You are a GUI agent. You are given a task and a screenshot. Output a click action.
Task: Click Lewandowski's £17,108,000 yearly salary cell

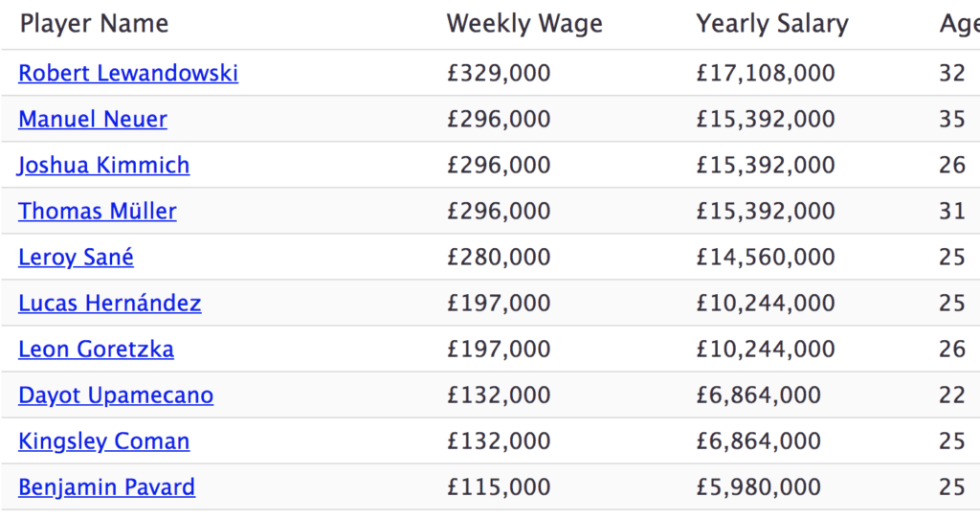pyautogui.click(x=766, y=74)
